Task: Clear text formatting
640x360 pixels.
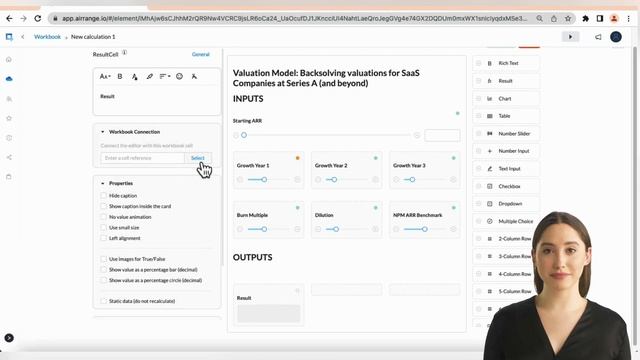Action: pyautogui.click(x=194, y=76)
